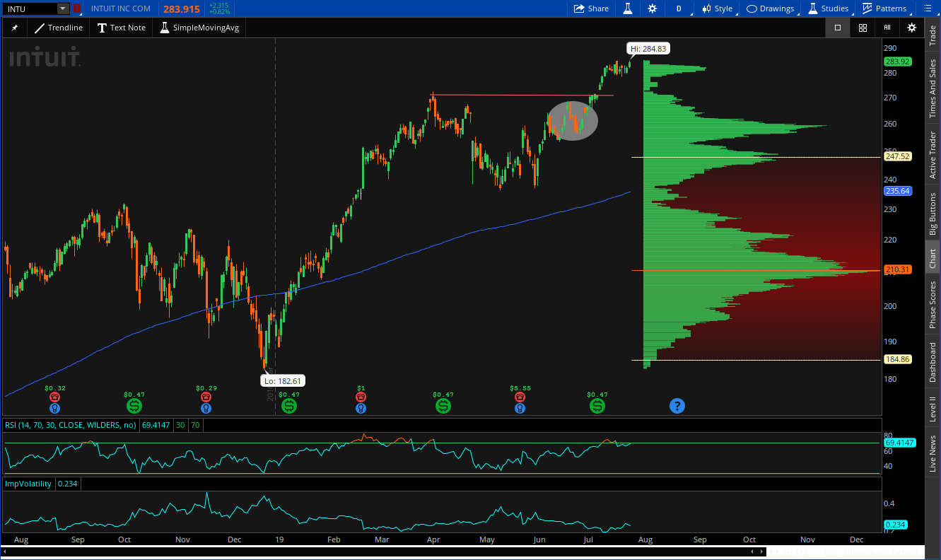
Task: Click 'INTUIT INC COM' company name
Action: pos(121,8)
